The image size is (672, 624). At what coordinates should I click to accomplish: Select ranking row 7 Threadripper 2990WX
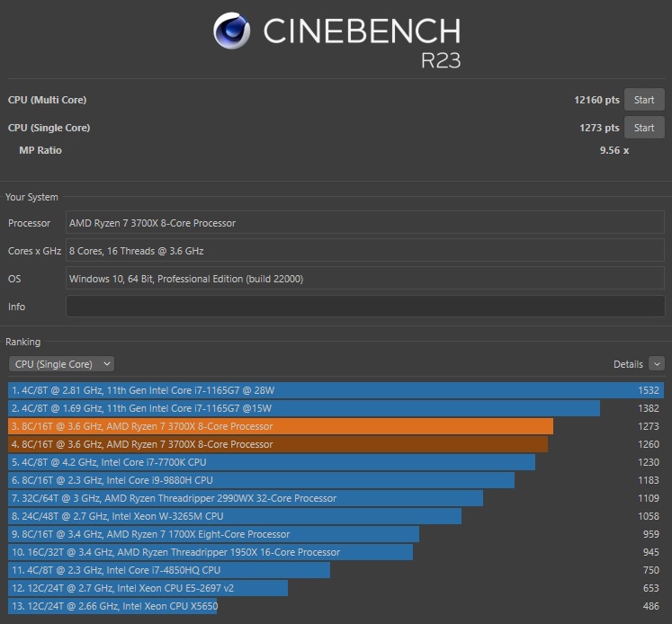[x=246, y=498]
